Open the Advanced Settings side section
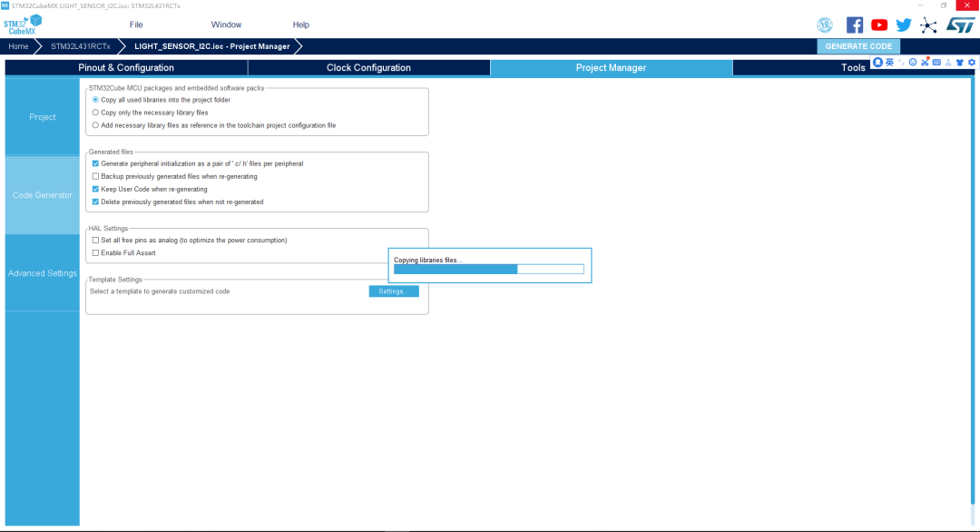980x532 pixels. 43,273
